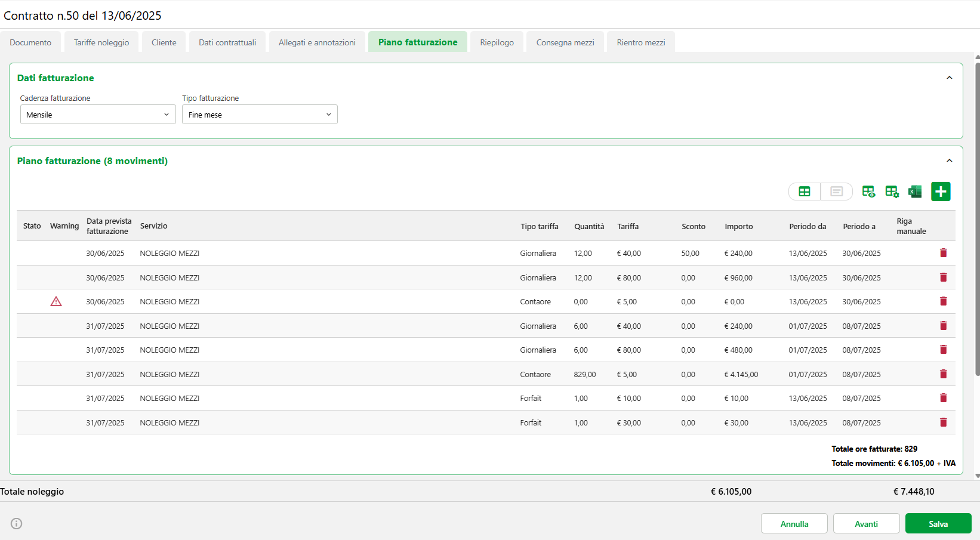Click the Annulla button
The width and height of the screenshot is (980, 540).
pos(794,524)
